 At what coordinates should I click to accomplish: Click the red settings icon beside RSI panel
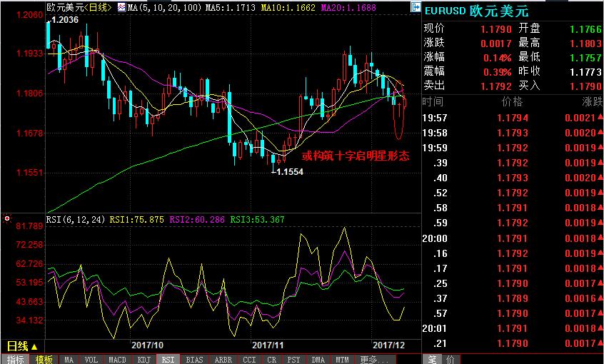[7, 217]
